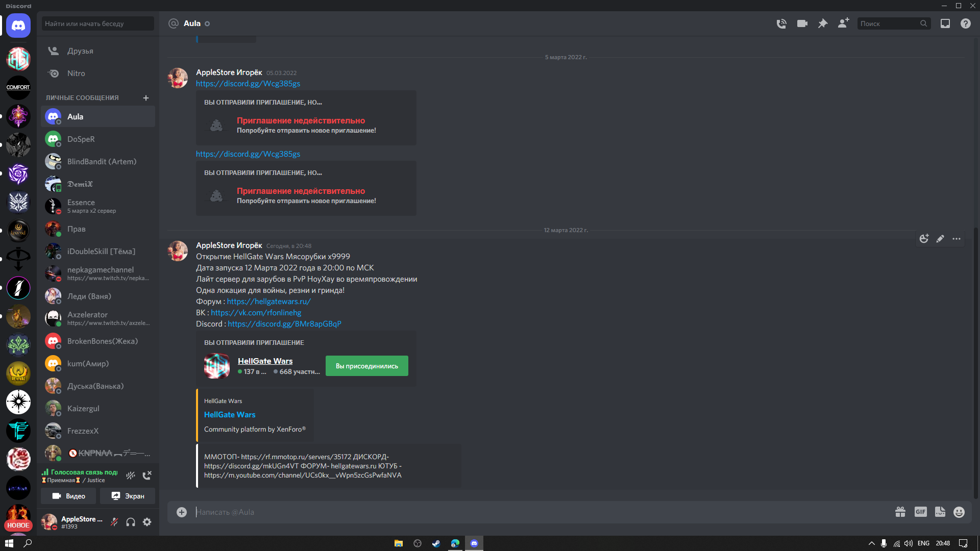Image resolution: width=980 pixels, height=551 pixels.
Task: Open discord.gg/BMr8apGBqP invite link
Action: click(284, 324)
